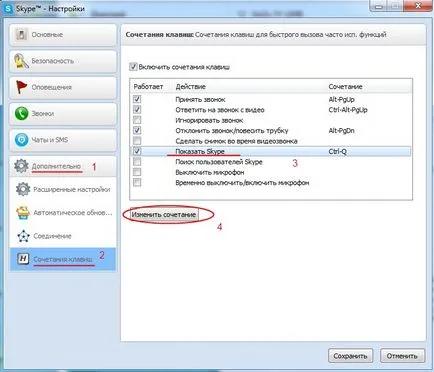
Task: Click the Безопасность padlock icon
Action: click(x=21, y=61)
